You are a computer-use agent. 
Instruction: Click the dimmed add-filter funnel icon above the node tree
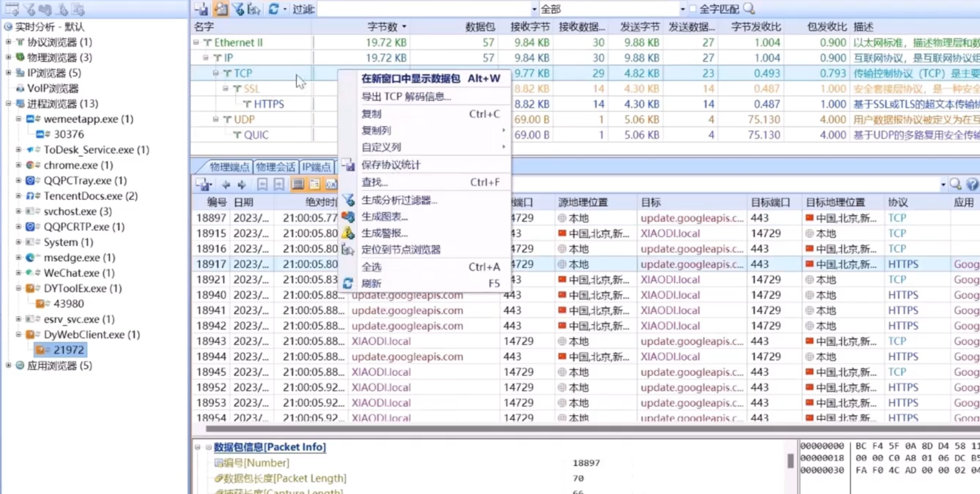(x=30, y=9)
